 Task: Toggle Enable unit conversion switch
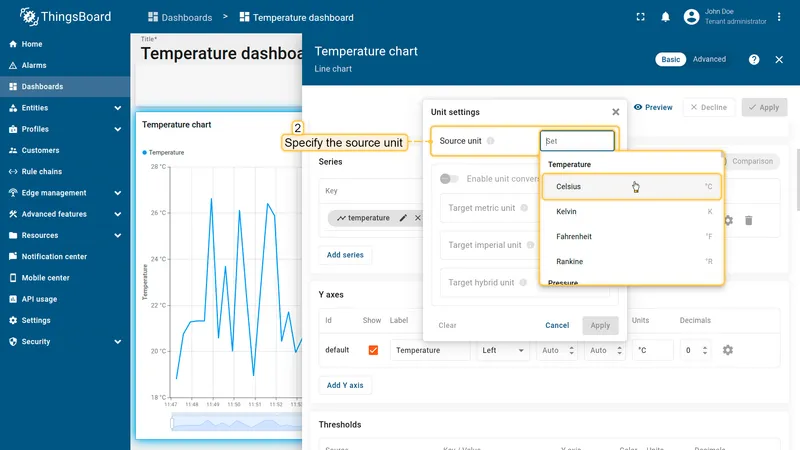pos(449,179)
